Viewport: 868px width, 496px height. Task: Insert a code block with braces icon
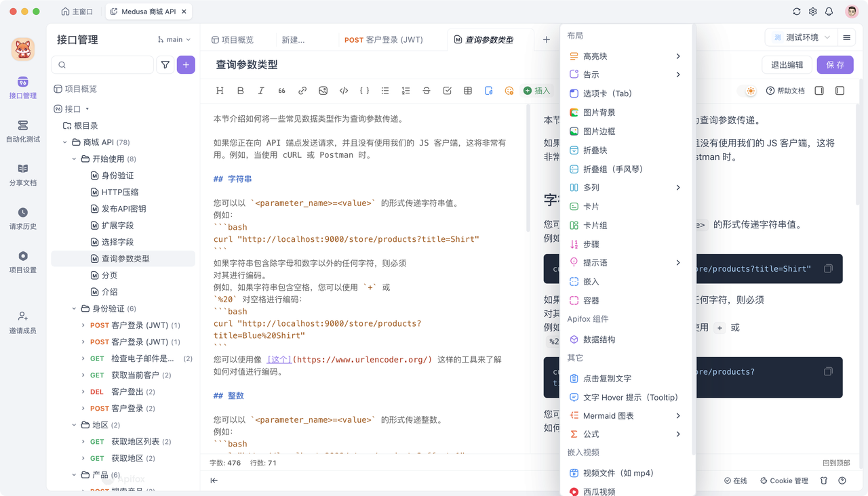point(364,91)
